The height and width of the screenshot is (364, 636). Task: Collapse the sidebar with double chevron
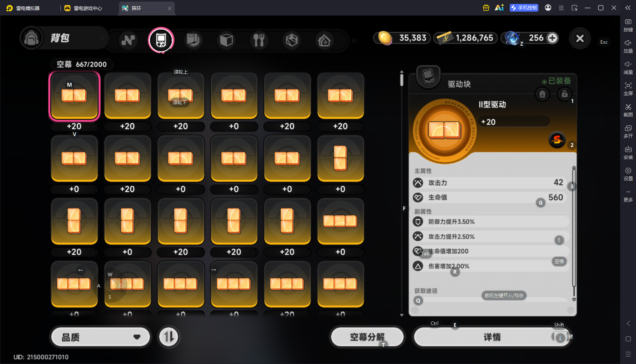[628, 8]
